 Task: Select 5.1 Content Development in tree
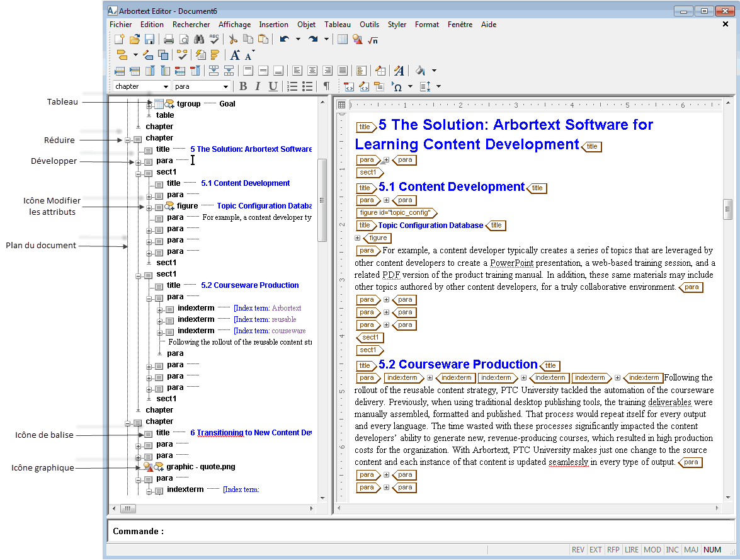click(x=246, y=183)
